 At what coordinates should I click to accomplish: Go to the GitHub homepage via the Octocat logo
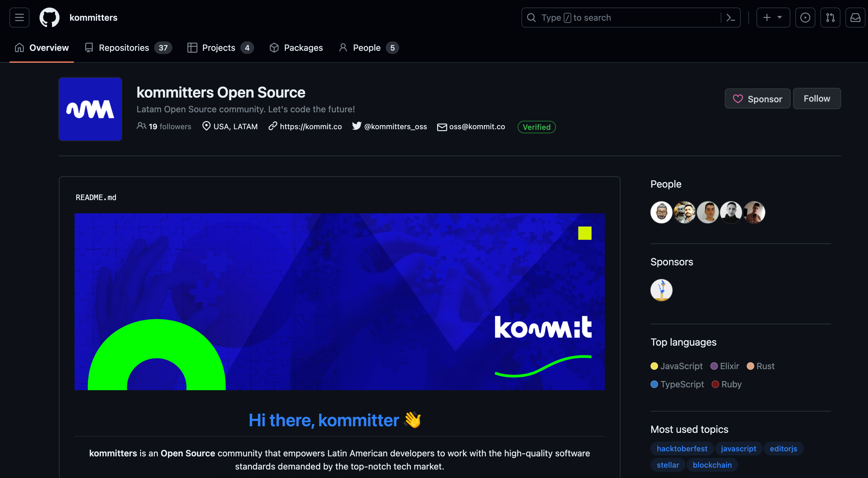pos(50,18)
